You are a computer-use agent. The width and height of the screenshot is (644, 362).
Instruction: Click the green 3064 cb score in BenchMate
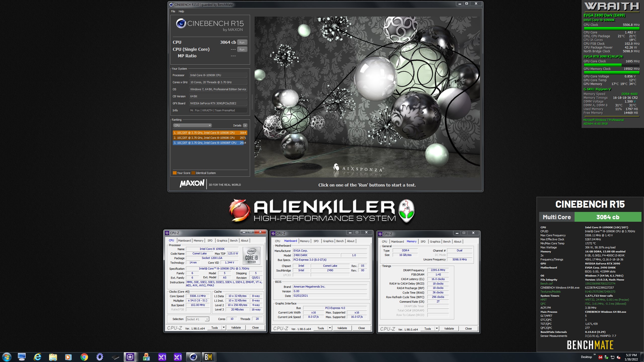tap(608, 217)
